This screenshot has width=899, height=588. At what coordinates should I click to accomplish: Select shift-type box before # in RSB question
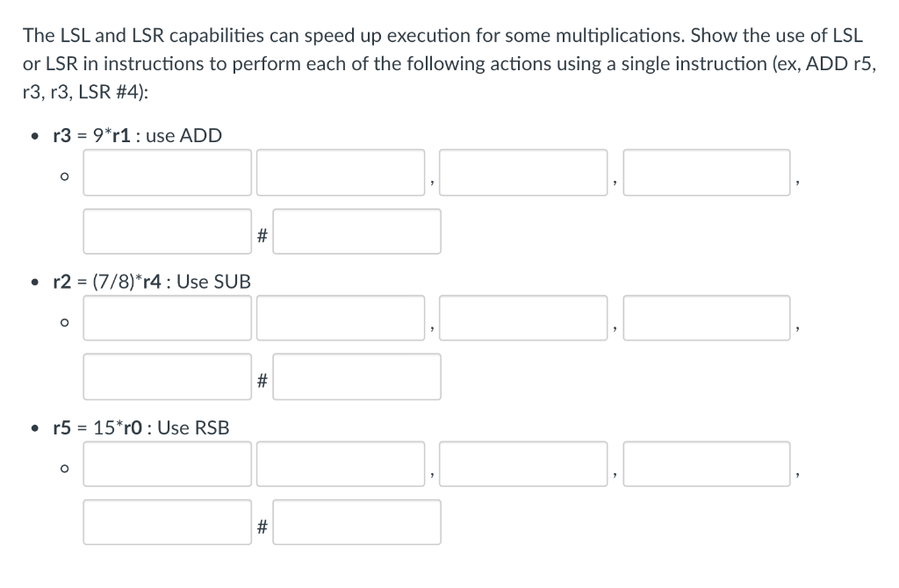click(x=168, y=523)
